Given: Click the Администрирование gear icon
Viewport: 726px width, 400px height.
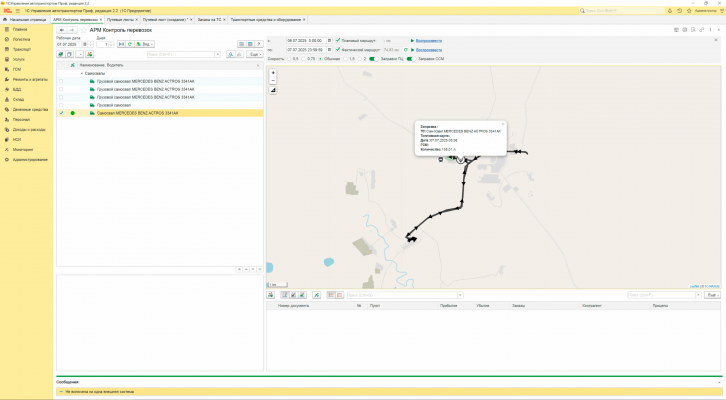Looking at the screenshot, I should pyautogui.click(x=6, y=160).
